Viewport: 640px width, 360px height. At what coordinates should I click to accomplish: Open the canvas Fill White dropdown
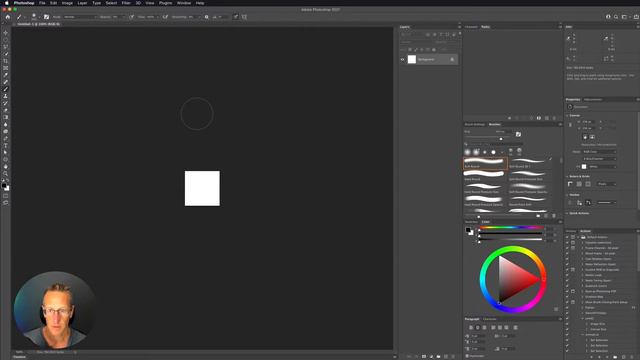(x=602, y=167)
